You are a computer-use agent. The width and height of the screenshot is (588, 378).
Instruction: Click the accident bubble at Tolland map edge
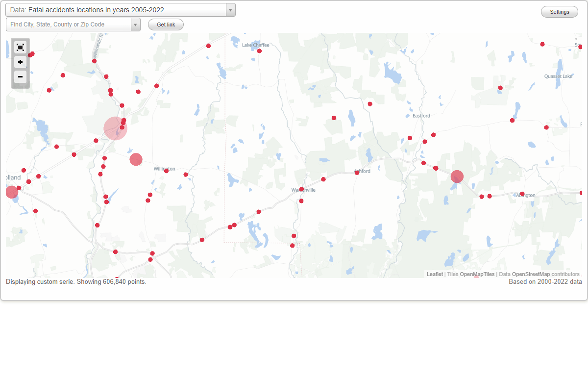[12, 192]
